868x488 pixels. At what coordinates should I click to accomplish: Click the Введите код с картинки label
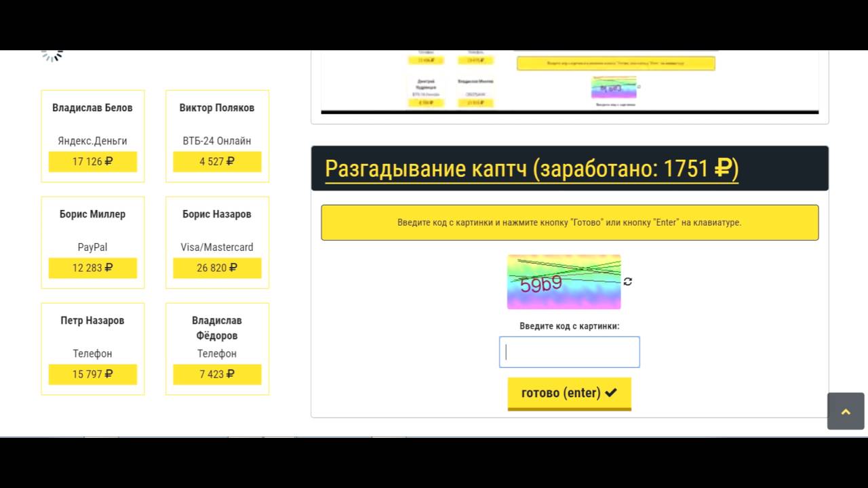570,326
